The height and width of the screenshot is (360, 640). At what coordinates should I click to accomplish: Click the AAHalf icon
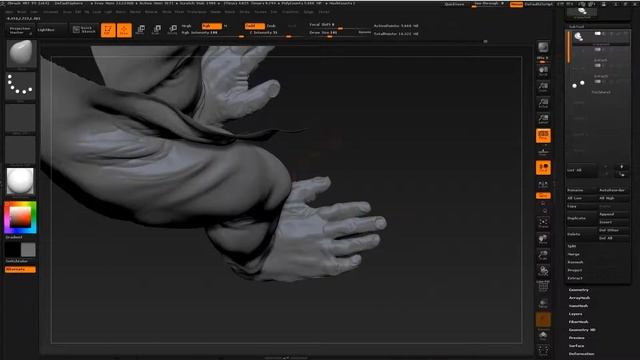pyautogui.click(x=543, y=119)
